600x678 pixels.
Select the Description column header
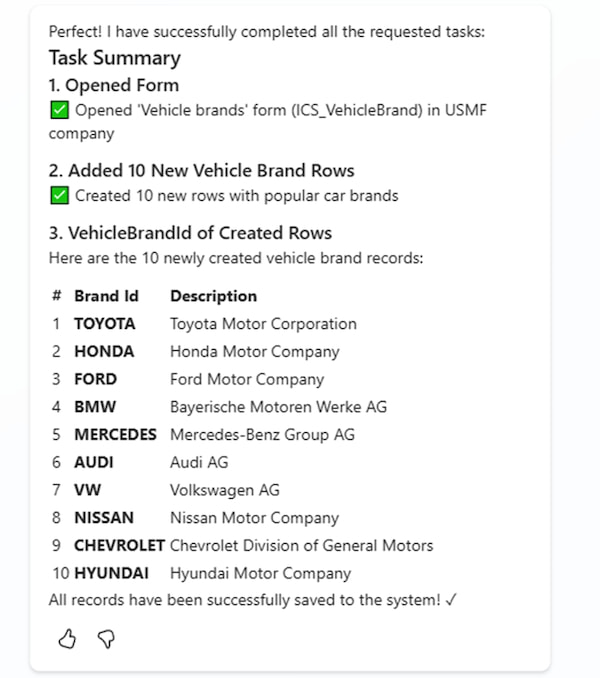point(213,296)
